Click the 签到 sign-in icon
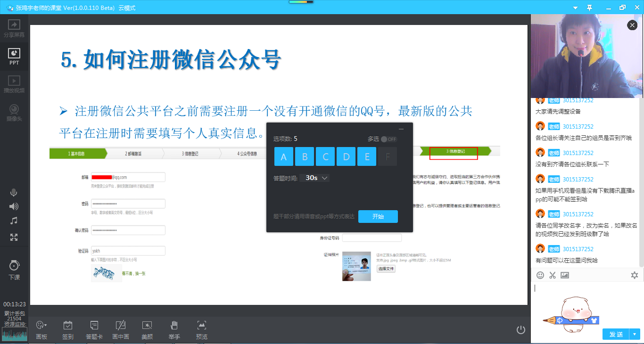This screenshot has width=644, height=344. (67, 329)
